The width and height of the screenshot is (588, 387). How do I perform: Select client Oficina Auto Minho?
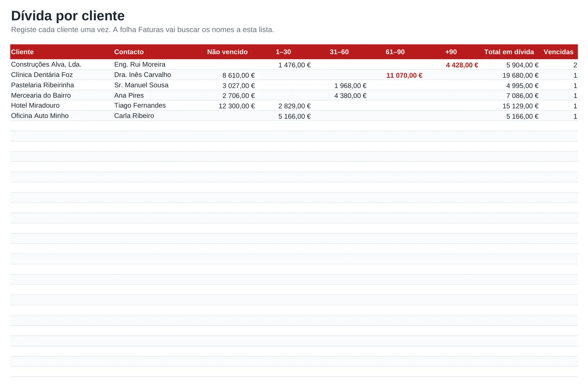[x=40, y=116]
